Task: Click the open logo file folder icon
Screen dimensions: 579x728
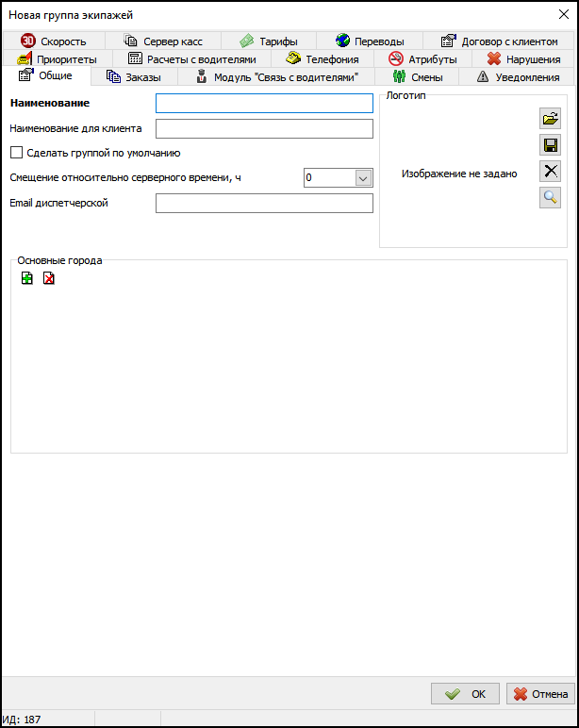Action: coord(550,119)
